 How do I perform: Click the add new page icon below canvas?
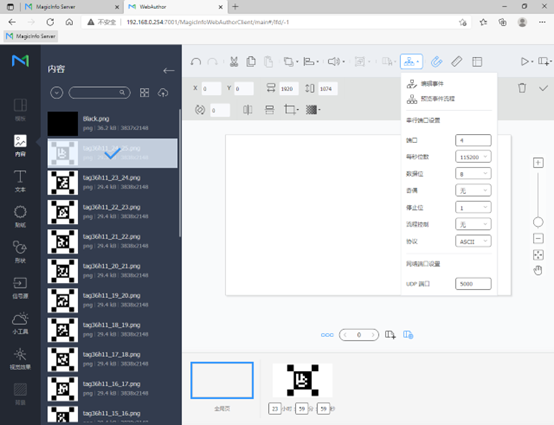pos(390,335)
